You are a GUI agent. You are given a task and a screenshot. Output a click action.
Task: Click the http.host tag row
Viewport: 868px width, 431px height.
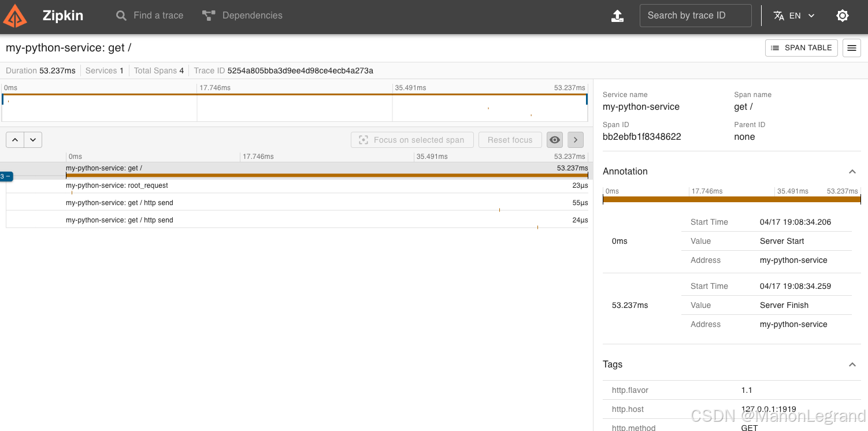point(732,409)
